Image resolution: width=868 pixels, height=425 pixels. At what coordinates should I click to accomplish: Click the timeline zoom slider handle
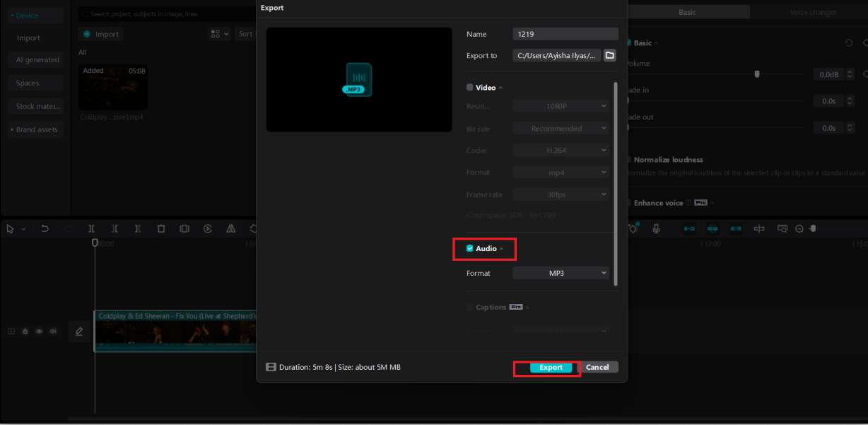813,228
